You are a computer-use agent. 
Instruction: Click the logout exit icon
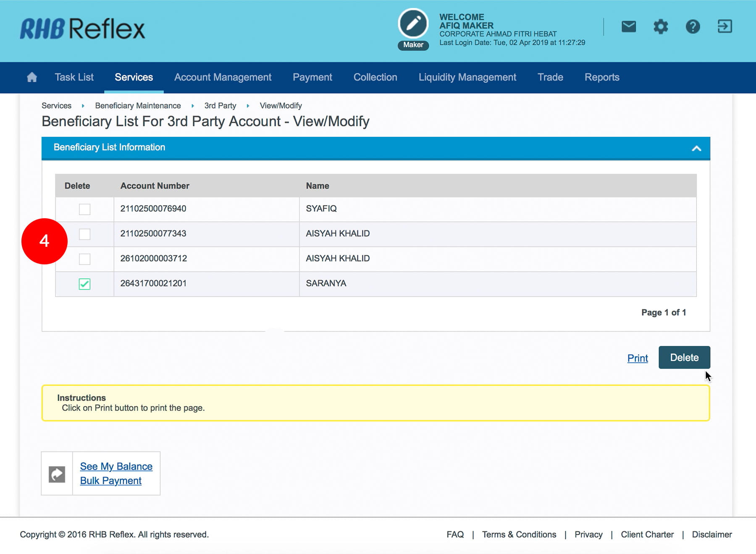[724, 27]
